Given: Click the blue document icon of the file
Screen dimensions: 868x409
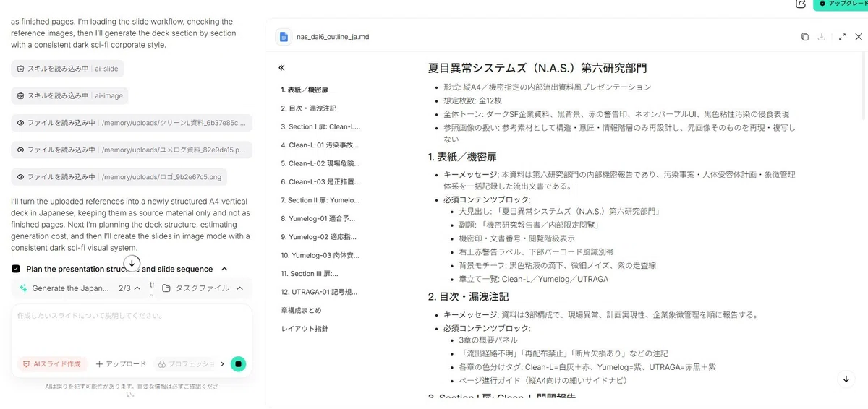Looking at the screenshot, I should pos(284,37).
